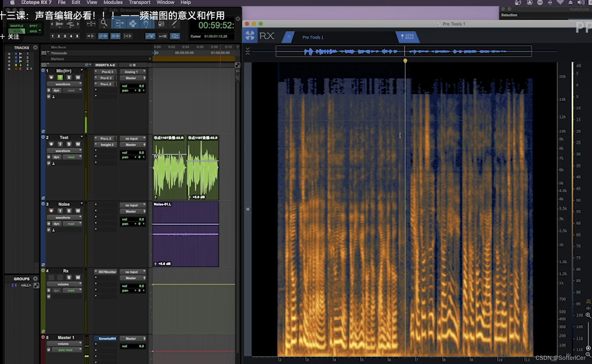
Task: Click zoom out magnifier at RX bottom right
Action: [588, 355]
